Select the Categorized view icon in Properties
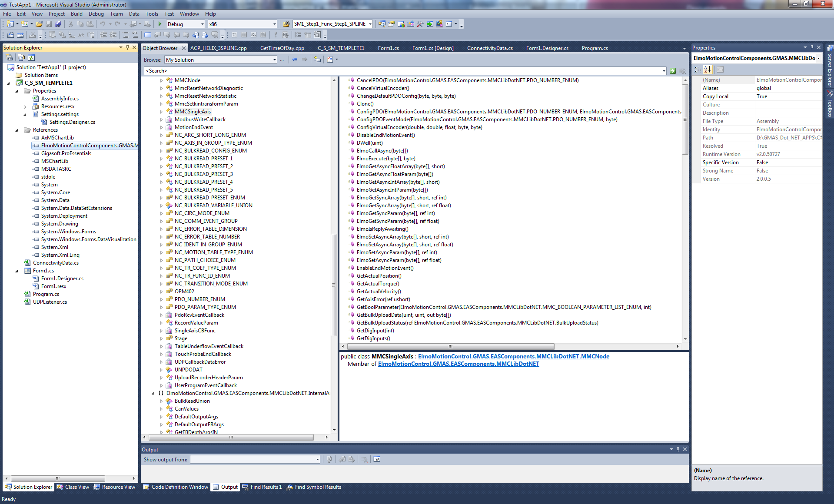Image resolution: width=834 pixels, height=504 pixels. 698,70
